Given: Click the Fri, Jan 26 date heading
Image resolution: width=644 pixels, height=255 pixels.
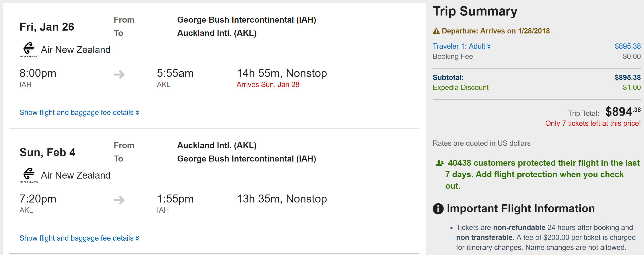Looking at the screenshot, I should [47, 27].
